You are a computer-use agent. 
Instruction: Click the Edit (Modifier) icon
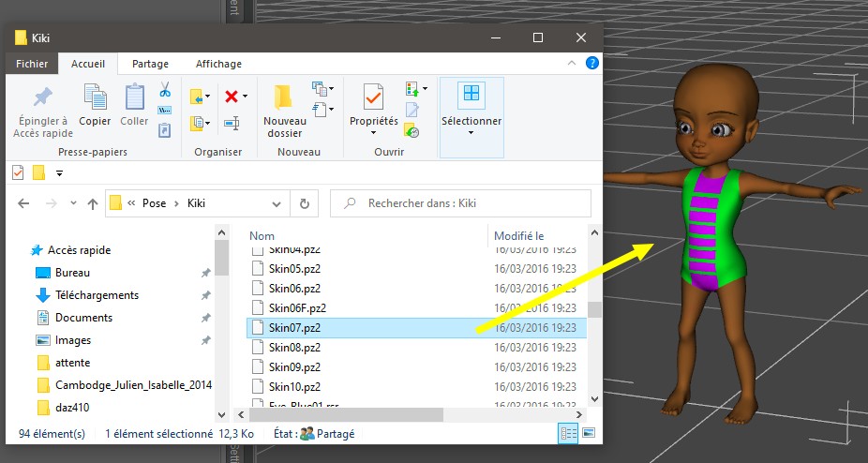(x=412, y=110)
